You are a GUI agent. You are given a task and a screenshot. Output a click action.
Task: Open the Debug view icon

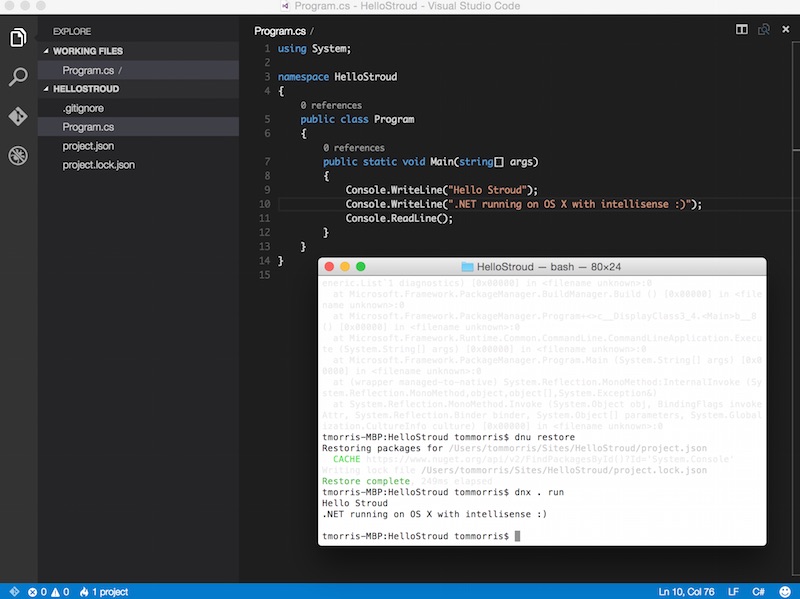pos(18,155)
